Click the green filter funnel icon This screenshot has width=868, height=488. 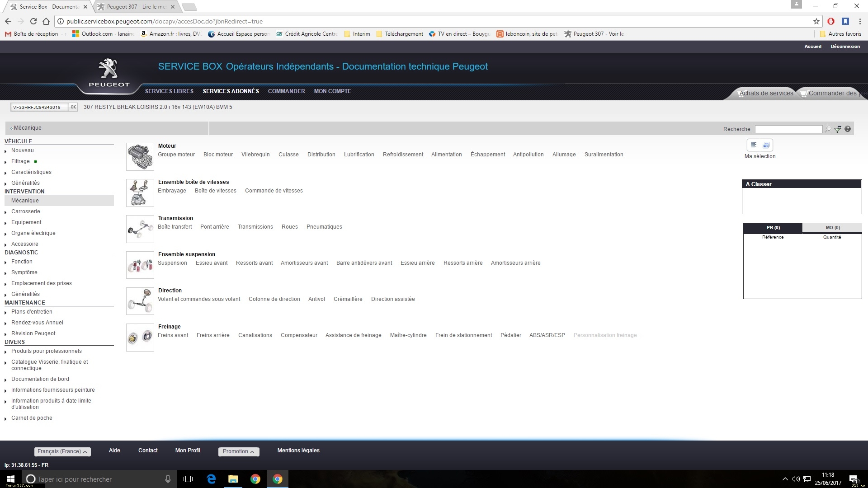838,129
